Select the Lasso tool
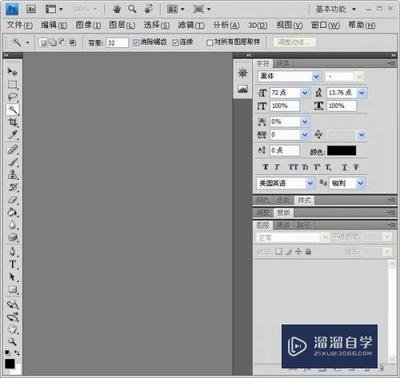Image resolution: width=400 pixels, height=378 pixels. tap(12, 97)
